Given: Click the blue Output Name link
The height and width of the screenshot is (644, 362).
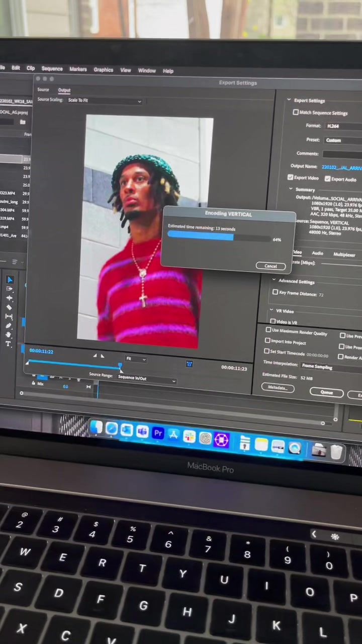Looking at the screenshot, I should [342, 168].
